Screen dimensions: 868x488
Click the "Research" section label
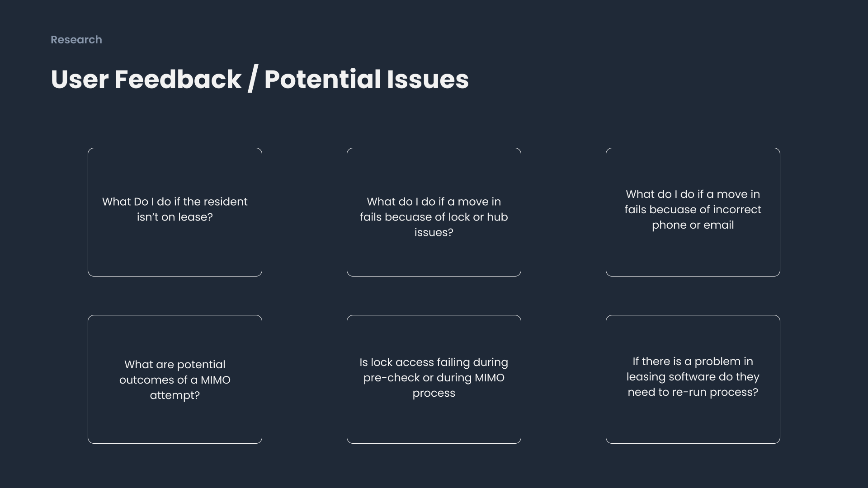[76, 40]
